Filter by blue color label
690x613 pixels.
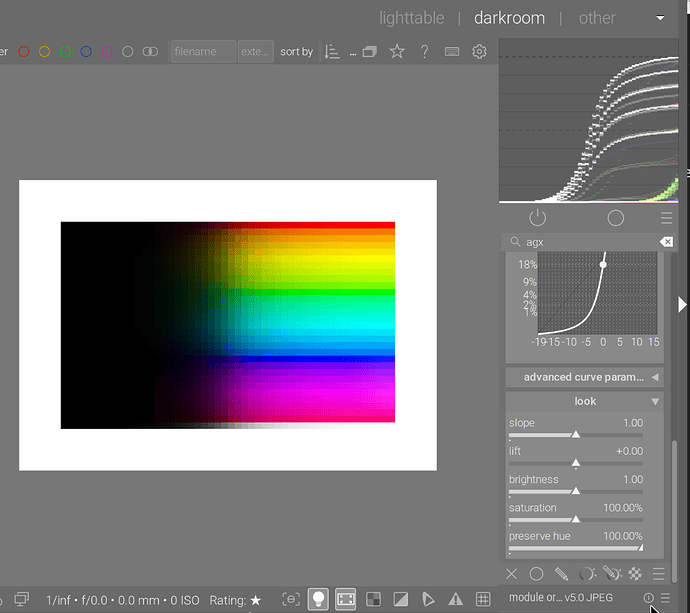86,52
